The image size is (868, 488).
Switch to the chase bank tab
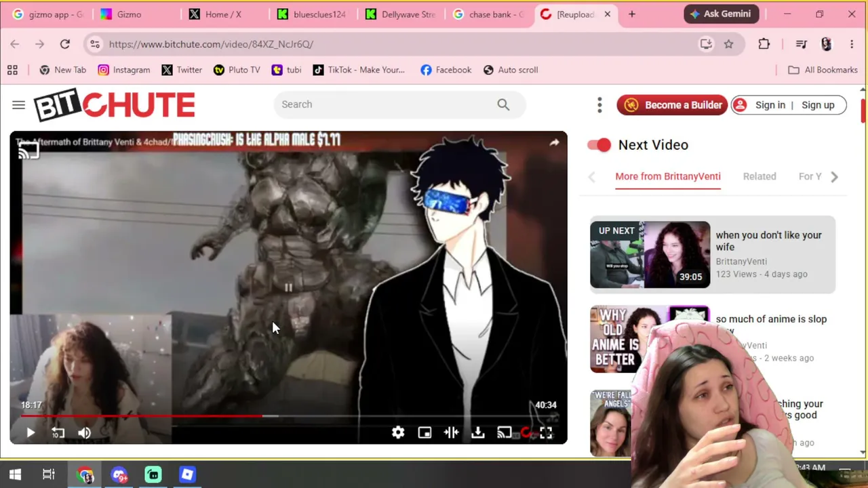coord(488,14)
